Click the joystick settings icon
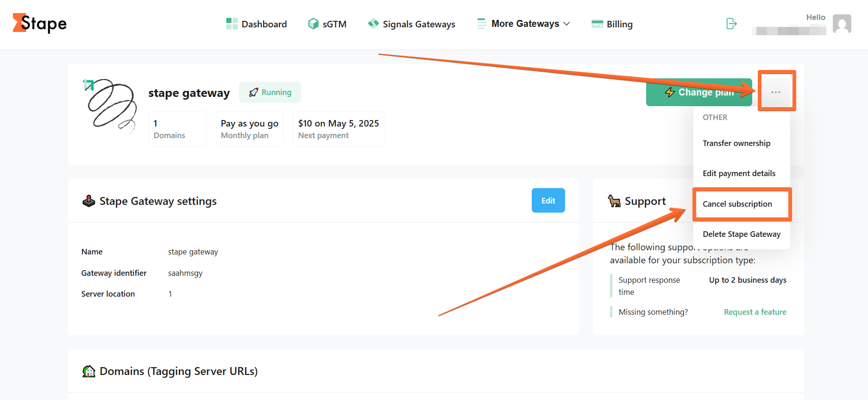The height and width of the screenshot is (400, 868). click(88, 201)
